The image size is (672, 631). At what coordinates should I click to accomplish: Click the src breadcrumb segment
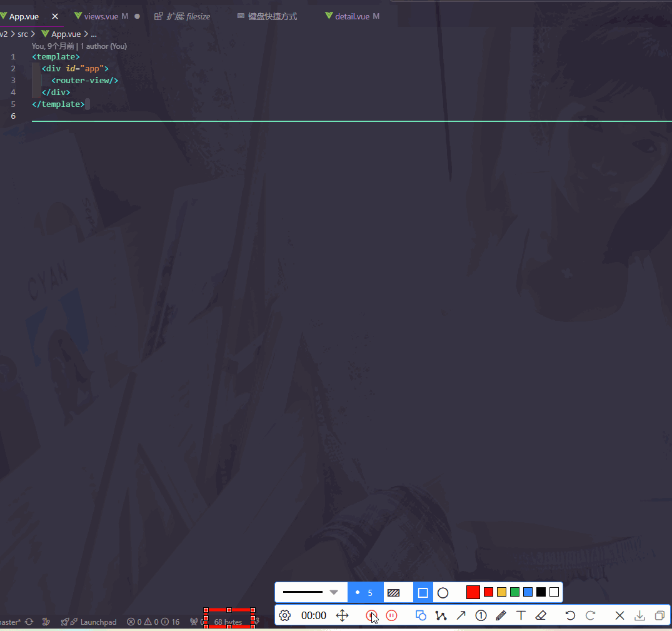[23, 34]
